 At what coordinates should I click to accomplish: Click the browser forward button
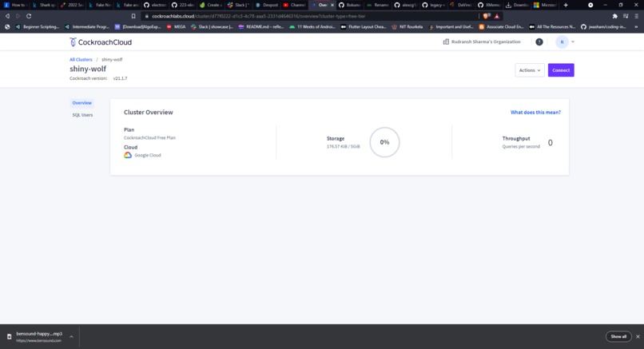point(18,16)
